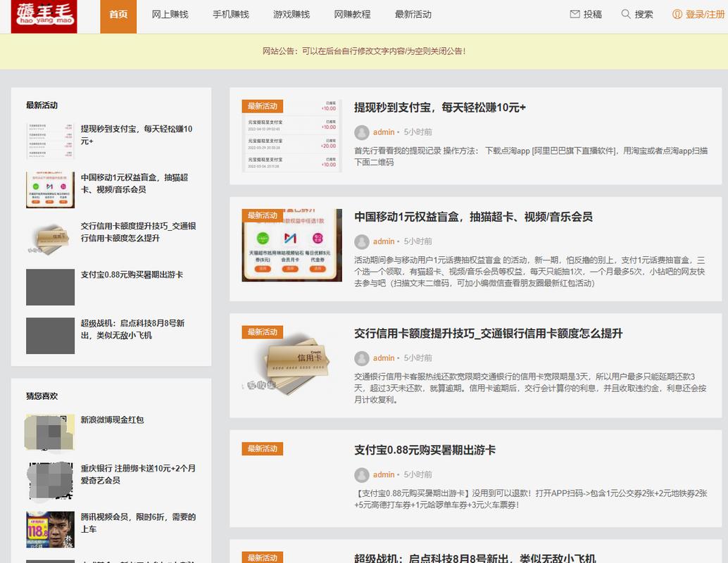728x563 pixels.
Task: Open the 首页 tab
Action: (x=118, y=17)
